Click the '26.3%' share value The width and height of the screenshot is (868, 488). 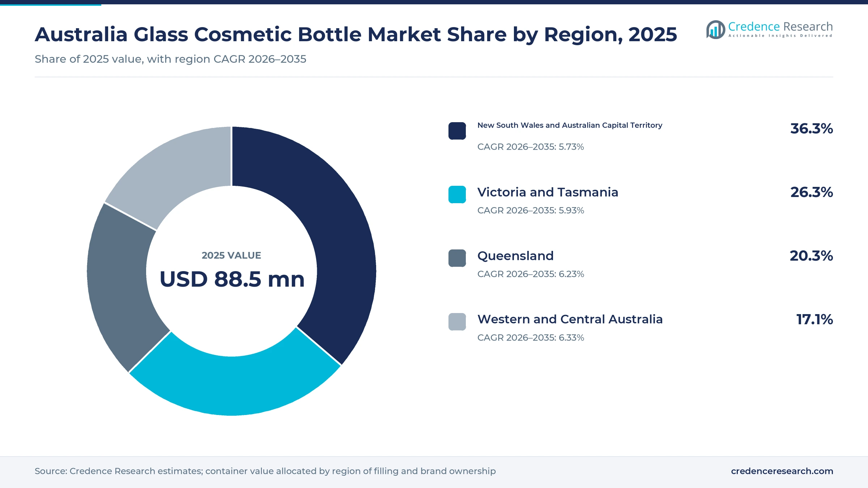[x=812, y=192]
